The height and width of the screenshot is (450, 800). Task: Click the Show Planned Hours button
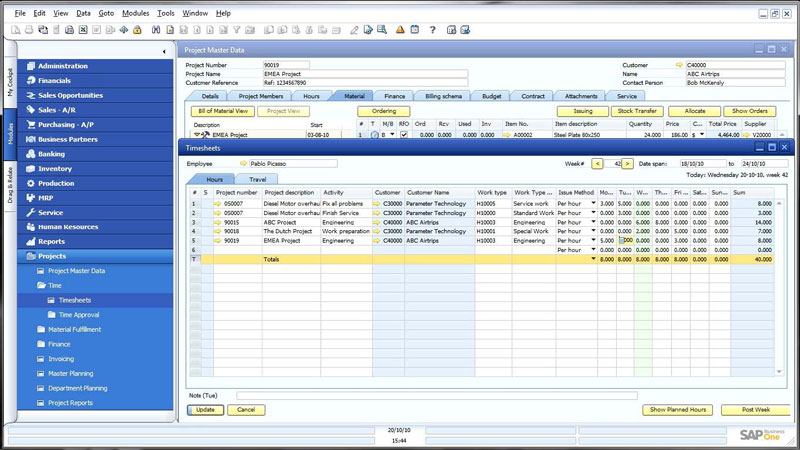pos(678,410)
